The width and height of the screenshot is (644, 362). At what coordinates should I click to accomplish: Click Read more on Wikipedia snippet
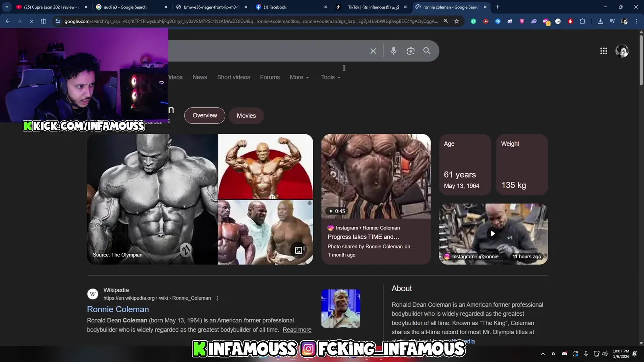pyautogui.click(x=297, y=330)
